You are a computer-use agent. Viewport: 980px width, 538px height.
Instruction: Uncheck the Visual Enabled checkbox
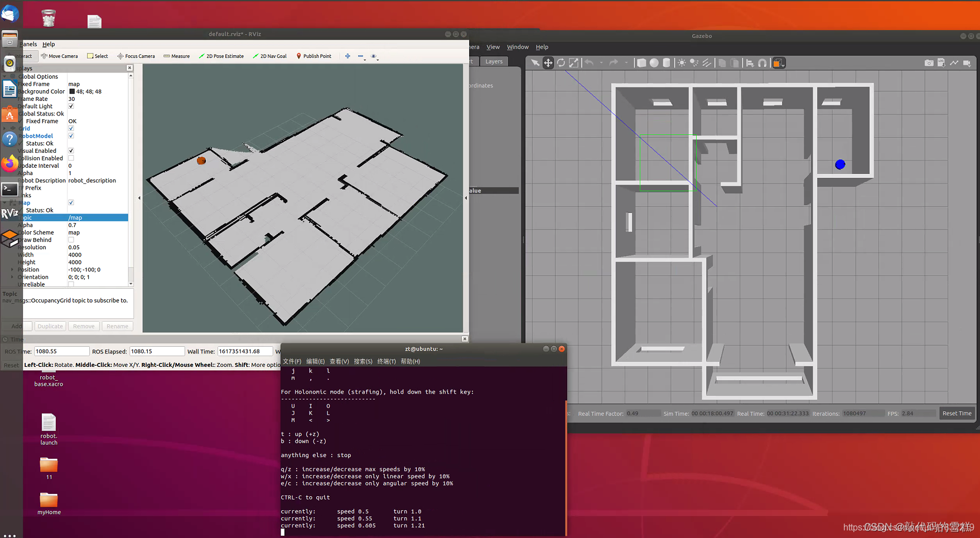click(x=71, y=151)
